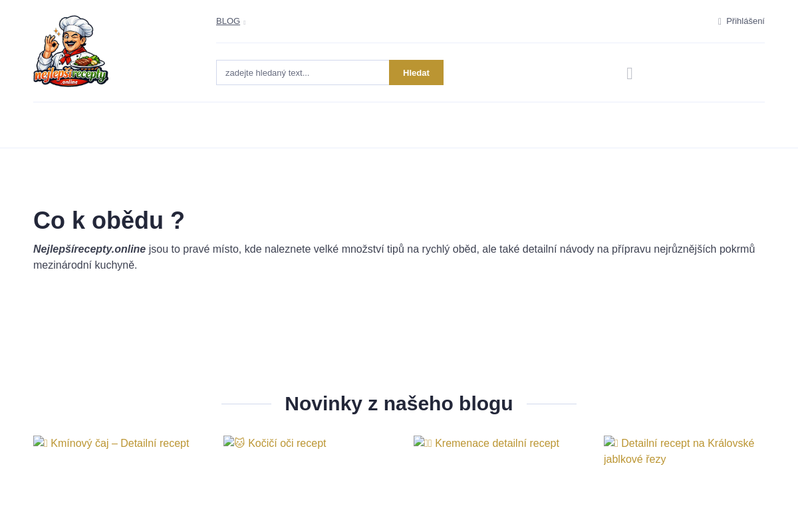Expand the submenu chevron next to BLOG
The image size is (798, 532).
245,22
